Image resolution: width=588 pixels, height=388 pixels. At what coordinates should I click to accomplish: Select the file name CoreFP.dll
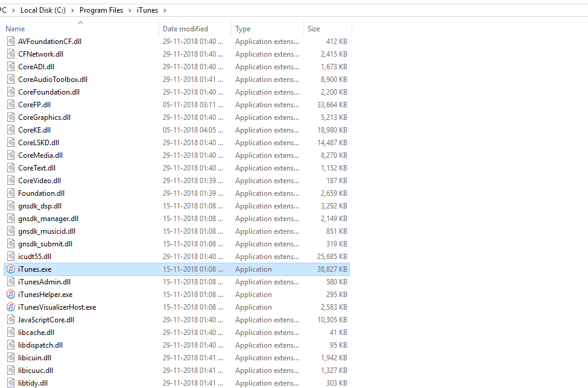click(34, 105)
